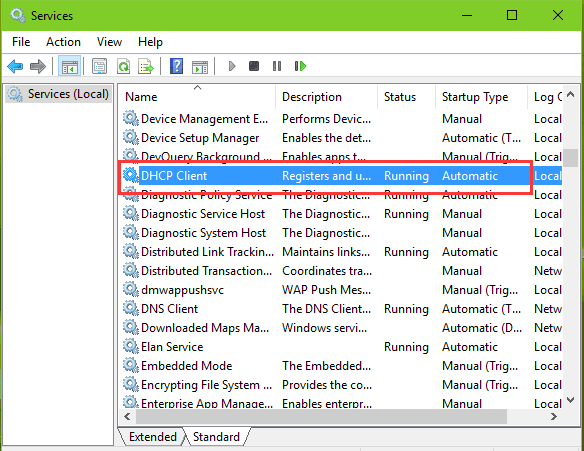This screenshot has width=584, height=451.
Task: Select the DHCP Client service name
Action: (x=174, y=176)
